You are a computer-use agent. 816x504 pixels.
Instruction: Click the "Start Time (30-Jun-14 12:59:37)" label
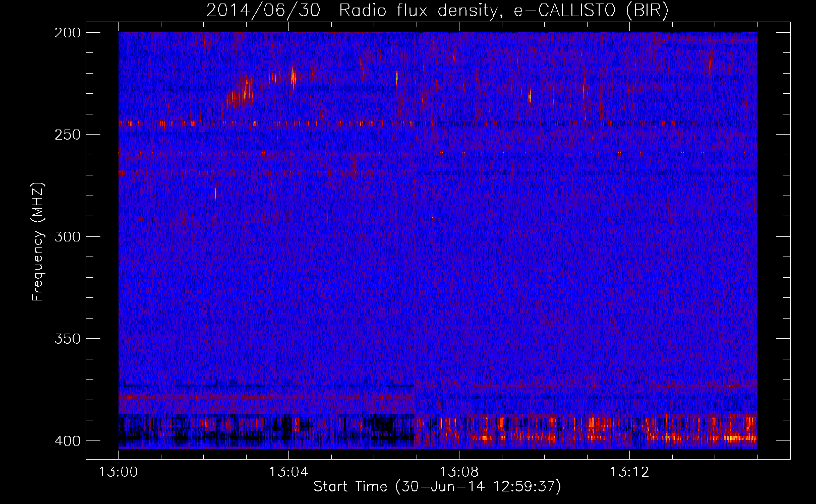(437, 487)
